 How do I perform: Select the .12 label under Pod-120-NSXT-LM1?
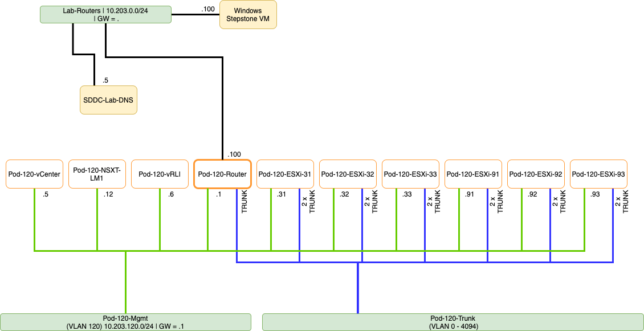coord(108,195)
